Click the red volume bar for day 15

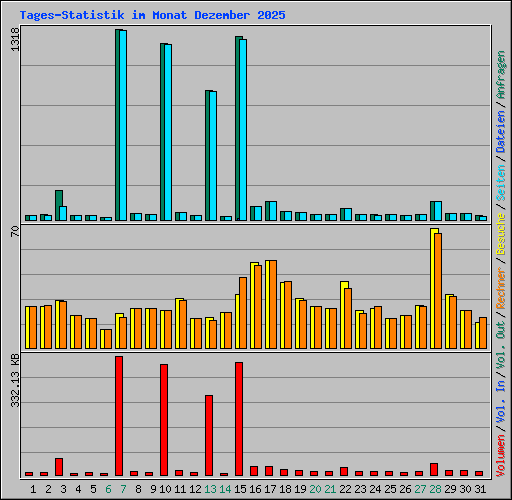point(239,419)
